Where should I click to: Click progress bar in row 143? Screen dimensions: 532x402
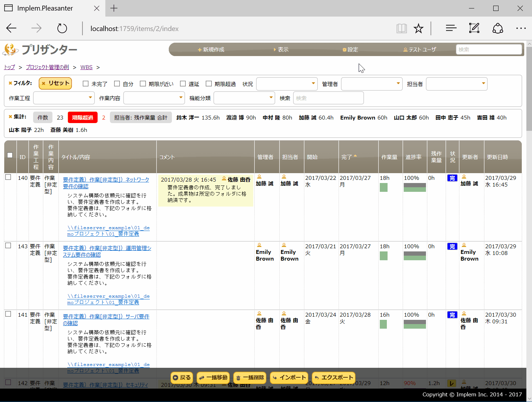coord(415,256)
